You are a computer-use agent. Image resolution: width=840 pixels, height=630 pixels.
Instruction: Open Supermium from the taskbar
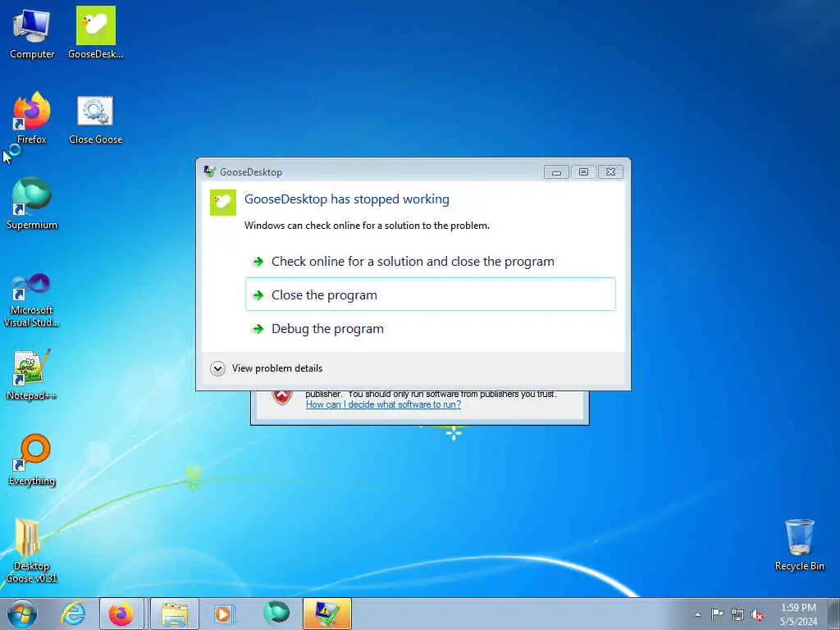[276, 614]
